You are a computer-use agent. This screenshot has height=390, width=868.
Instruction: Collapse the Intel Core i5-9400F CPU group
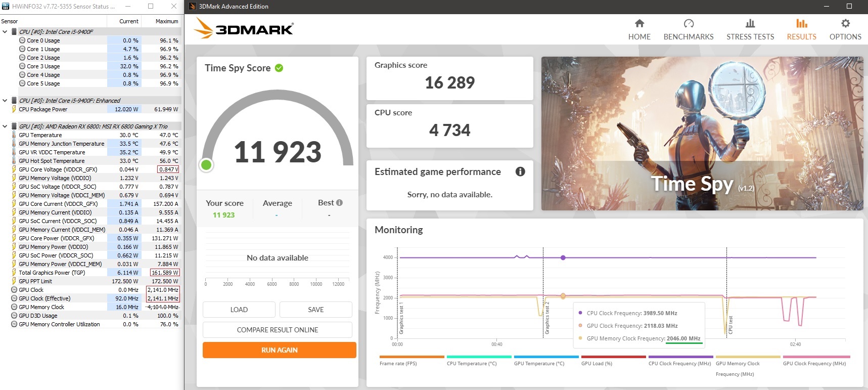[5, 31]
